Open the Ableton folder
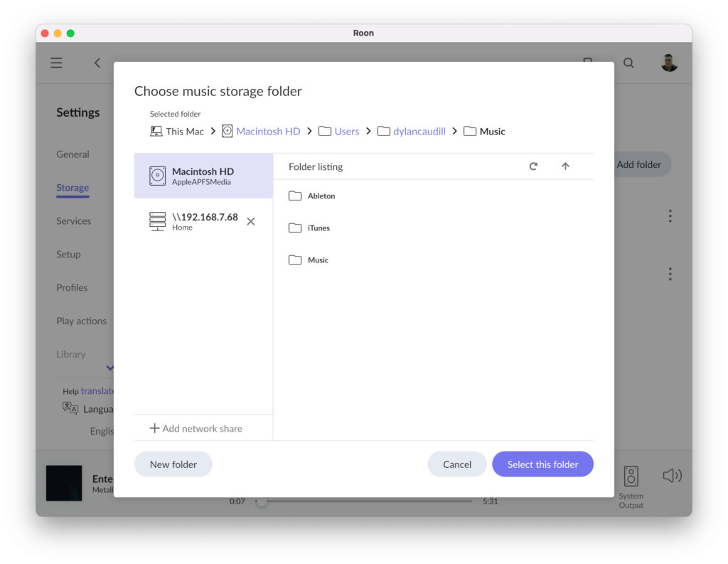 click(311, 196)
